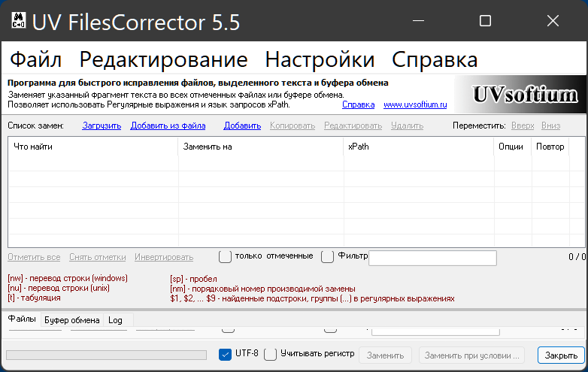Image resolution: width=588 pixels, height=372 pixels.
Task: Click the UVsoftium logo banner
Action: [x=520, y=95]
